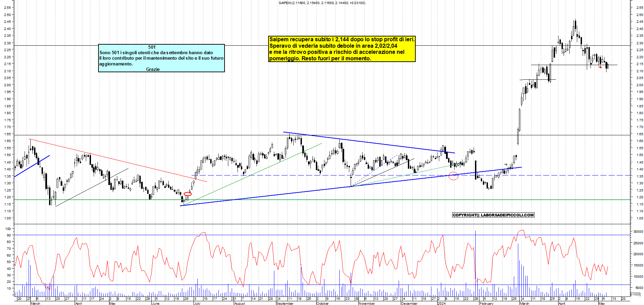Click the green arrow marker near February 2024 candles
The height and width of the screenshot is (305, 644).
click(x=506, y=165)
